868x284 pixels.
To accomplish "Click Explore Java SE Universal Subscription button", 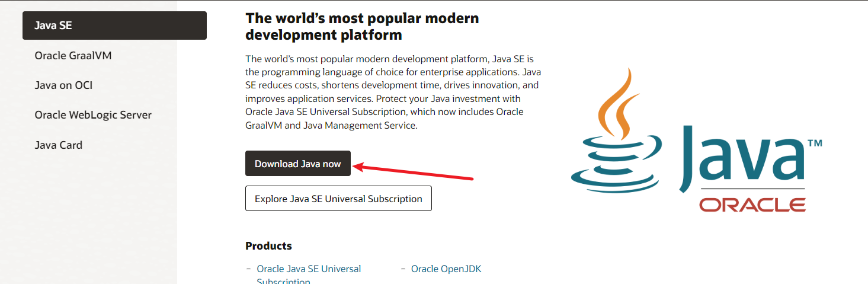I will point(338,199).
